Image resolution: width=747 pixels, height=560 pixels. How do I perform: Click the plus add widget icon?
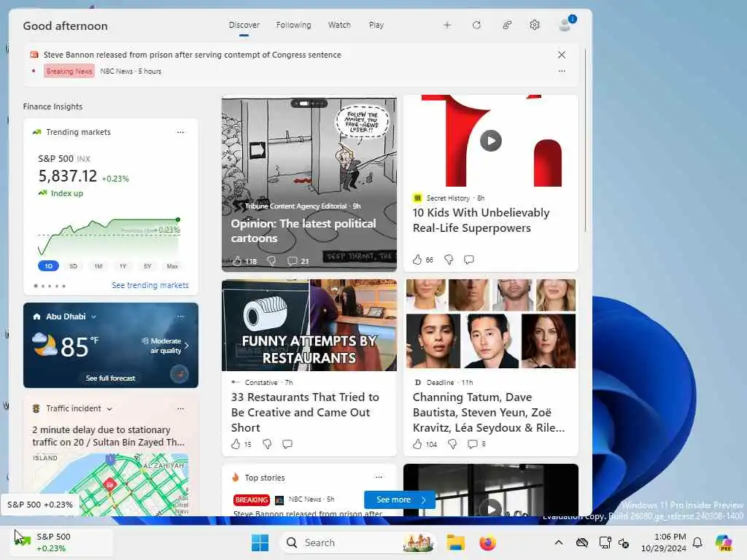click(447, 25)
